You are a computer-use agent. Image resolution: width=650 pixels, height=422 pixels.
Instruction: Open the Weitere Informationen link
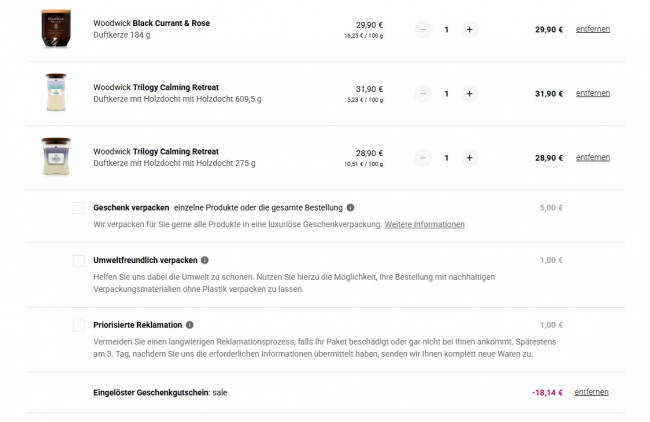click(424, 224)
